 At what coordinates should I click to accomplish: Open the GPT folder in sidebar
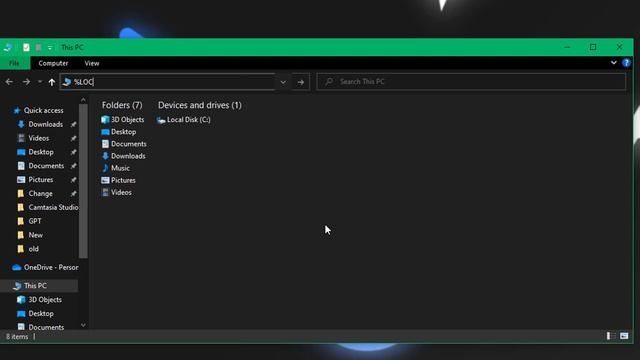click(x=35, y=221)
